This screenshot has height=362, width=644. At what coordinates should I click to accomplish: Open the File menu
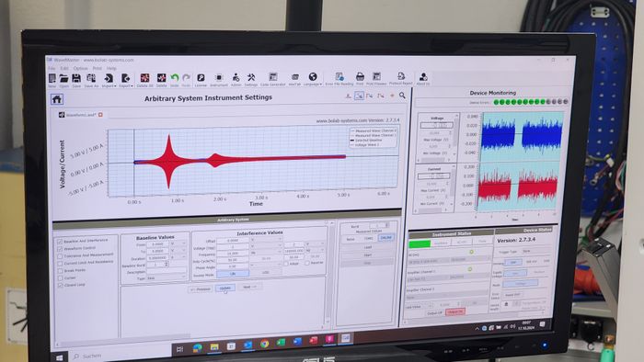(x=52, y=69)
